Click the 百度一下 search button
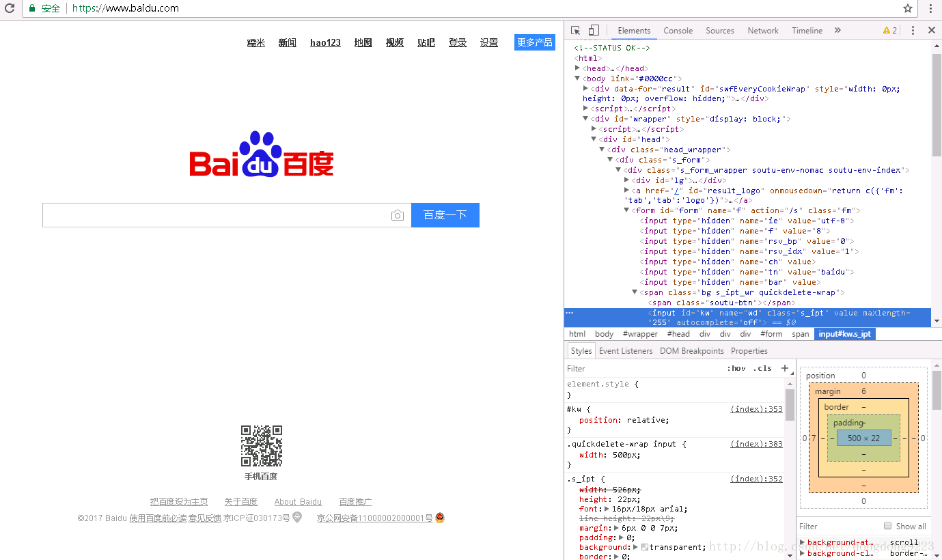Screen dimensions: 942x560 [445, 215]
